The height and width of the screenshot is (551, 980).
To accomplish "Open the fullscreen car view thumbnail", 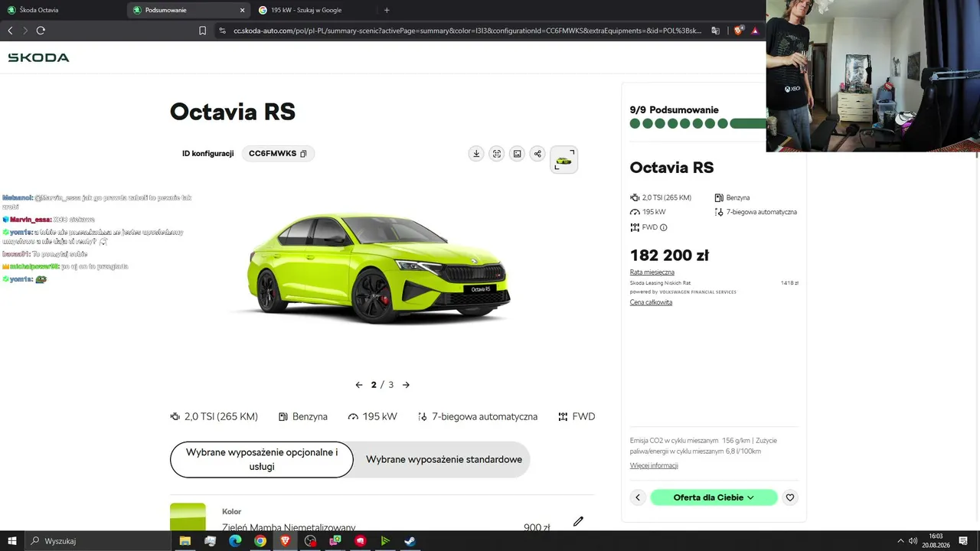I will 563,159.
